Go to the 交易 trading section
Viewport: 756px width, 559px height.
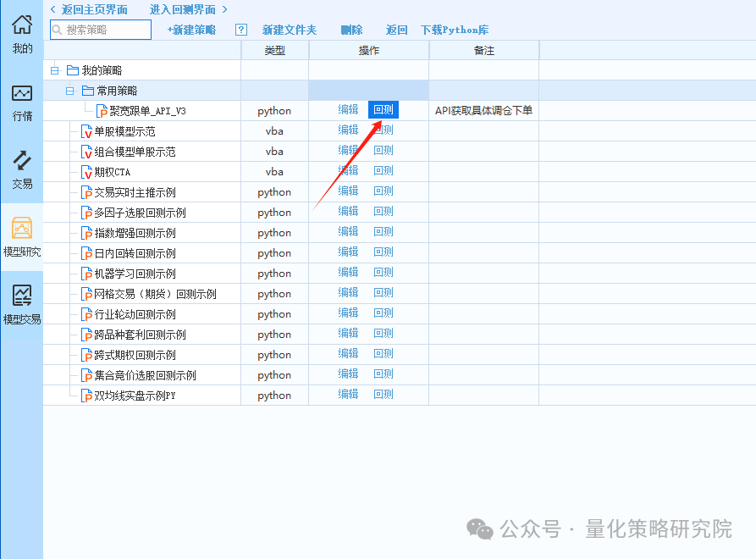click(x=22, y=170)
